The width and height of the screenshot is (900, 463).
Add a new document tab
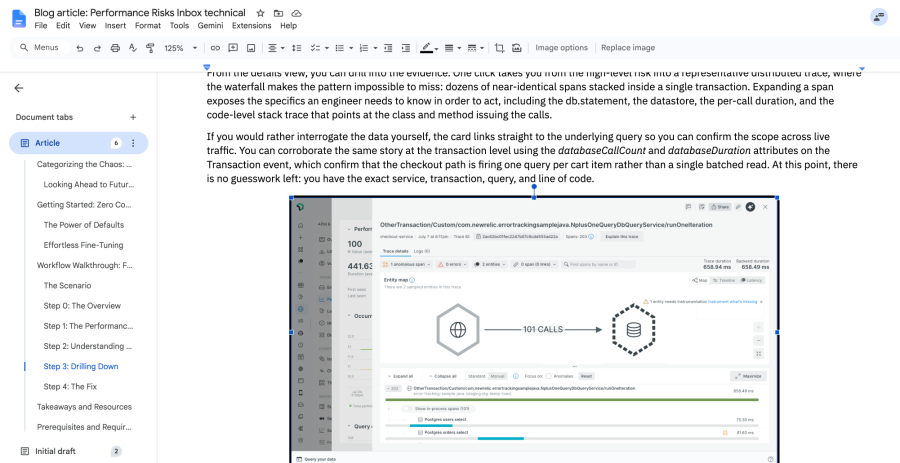[133, 117]
